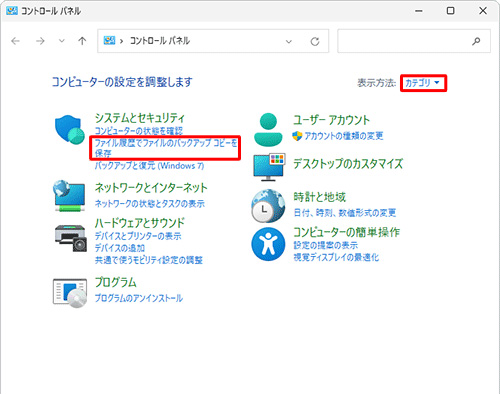The width and height of the screenshot is (500, 394).
Task: Minimize the Control Panel window
Action: tap(419, 11)
